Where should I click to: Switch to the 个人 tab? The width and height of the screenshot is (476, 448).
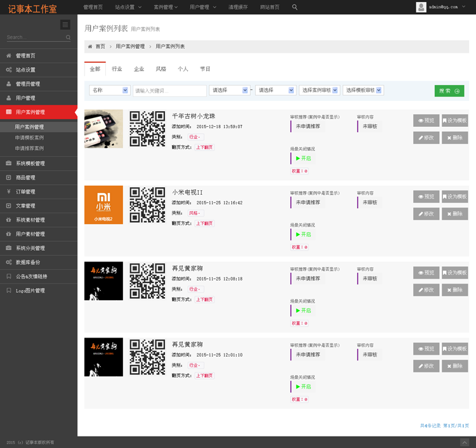point(183,69)
